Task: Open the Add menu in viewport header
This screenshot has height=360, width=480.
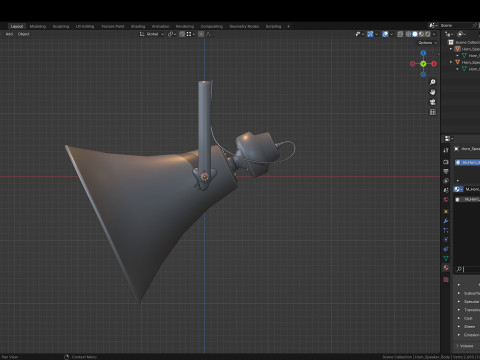Action: coord(9,34)
